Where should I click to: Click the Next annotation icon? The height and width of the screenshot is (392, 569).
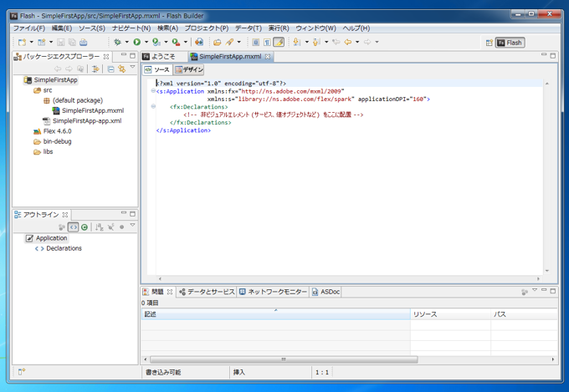click(296, 42)
